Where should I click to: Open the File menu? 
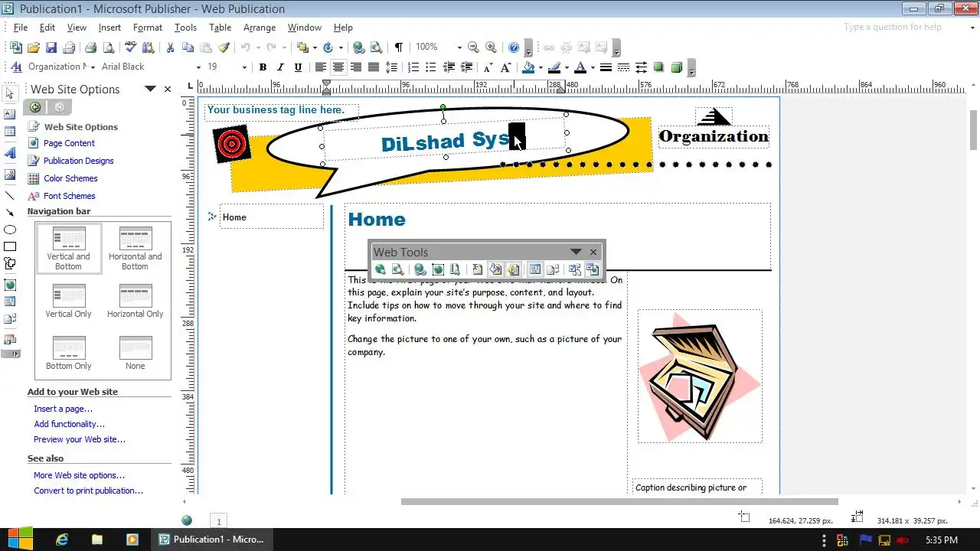click(x=21, y=28)
